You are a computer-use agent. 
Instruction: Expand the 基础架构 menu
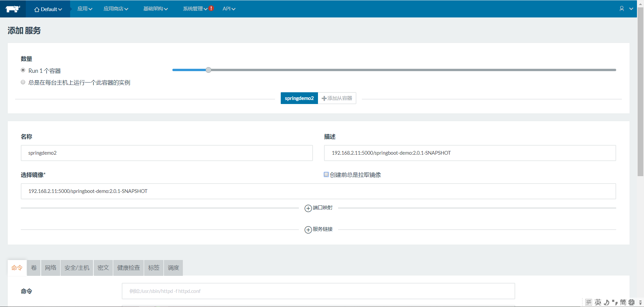tap(155, 9)
